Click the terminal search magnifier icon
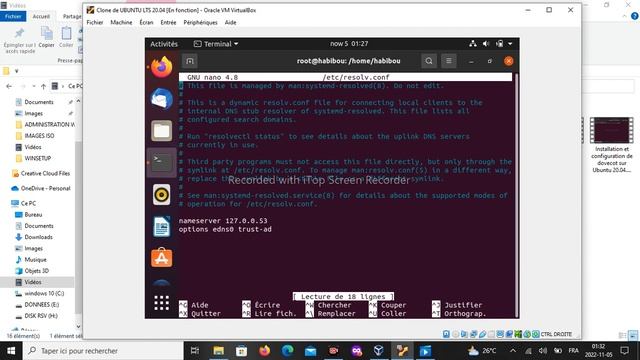The height and width of the screenshot is (360, 640). pos(429,61)
